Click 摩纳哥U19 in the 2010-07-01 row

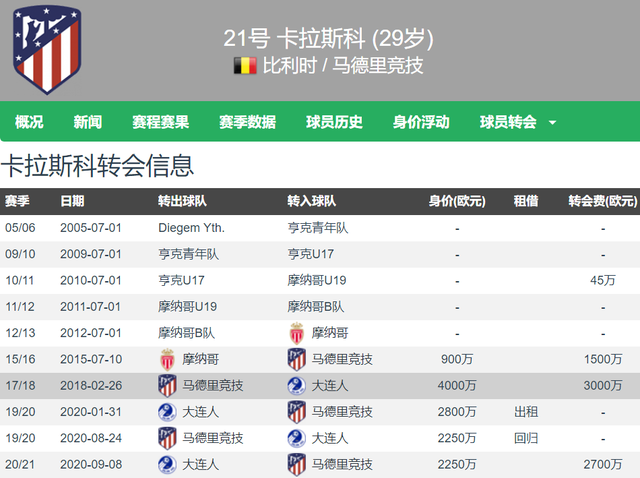click(316, 280)
